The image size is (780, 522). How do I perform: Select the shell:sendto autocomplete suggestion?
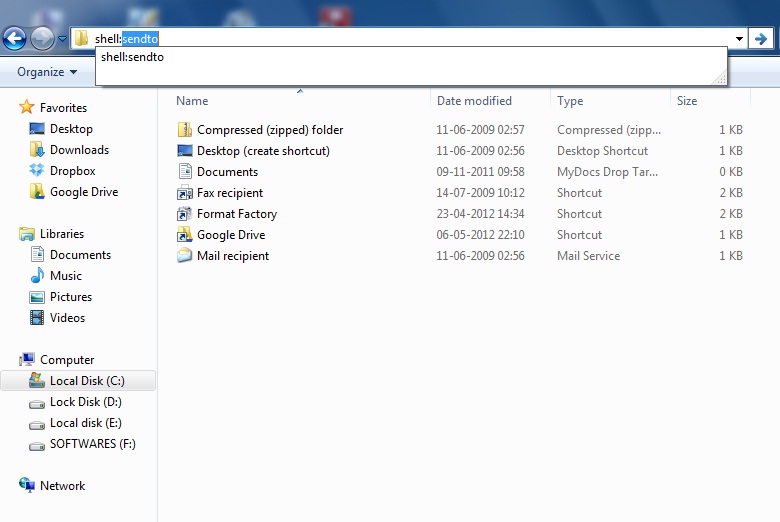[132, 57]
